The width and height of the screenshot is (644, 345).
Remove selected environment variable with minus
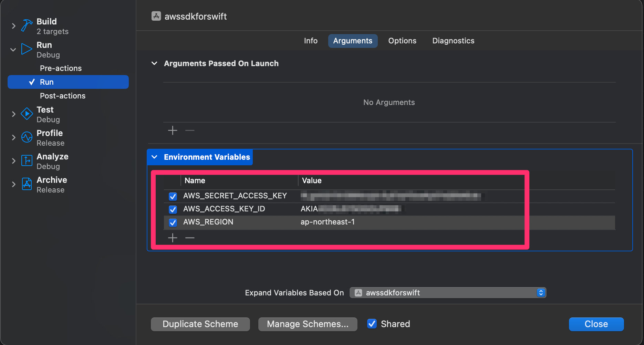click(190, 238)
